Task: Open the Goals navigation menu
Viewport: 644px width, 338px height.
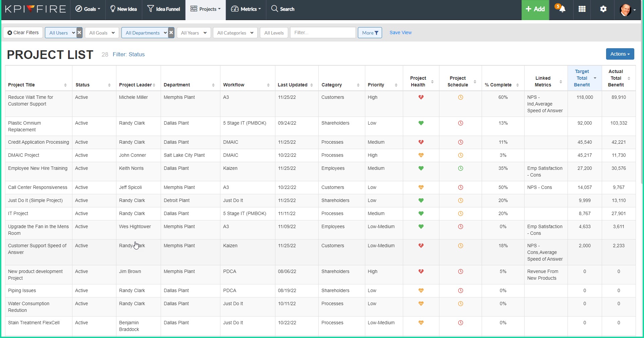Action: [x=87, y=9]
